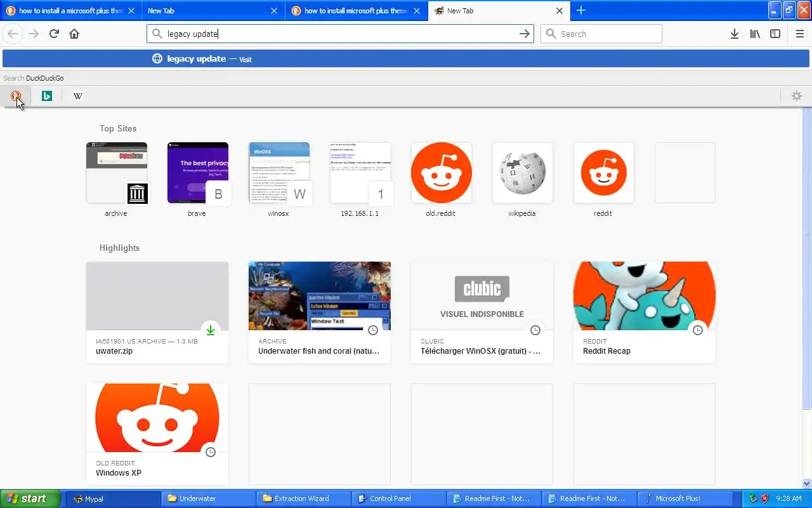Reload the current page

pyautogui.click(x=54, y=34)
